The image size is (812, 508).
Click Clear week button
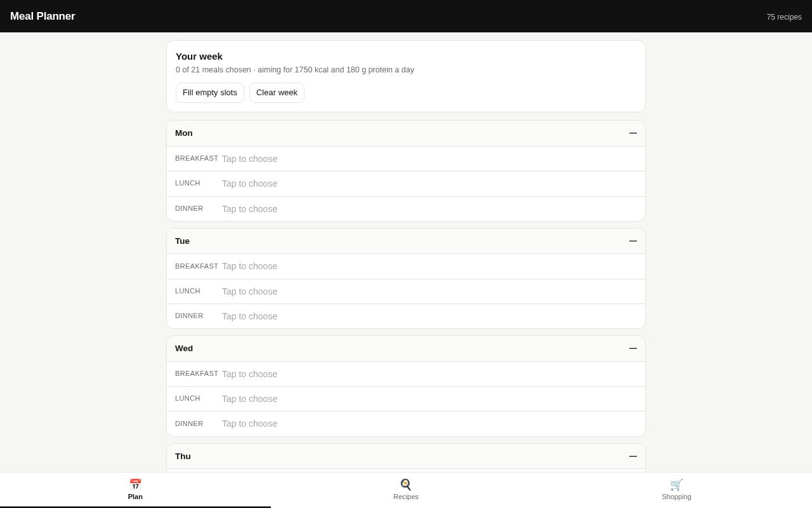pyautogui.click(x=277, y=93)
